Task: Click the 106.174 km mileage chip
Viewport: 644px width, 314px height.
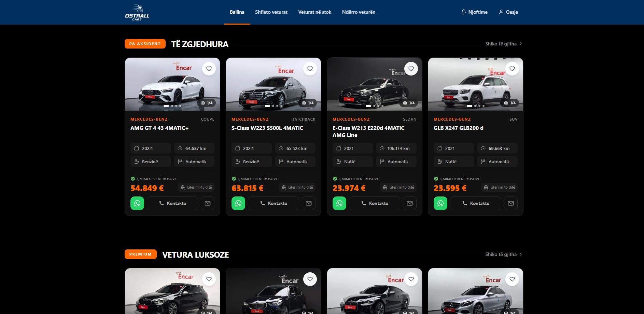Action: coord(396,148)
